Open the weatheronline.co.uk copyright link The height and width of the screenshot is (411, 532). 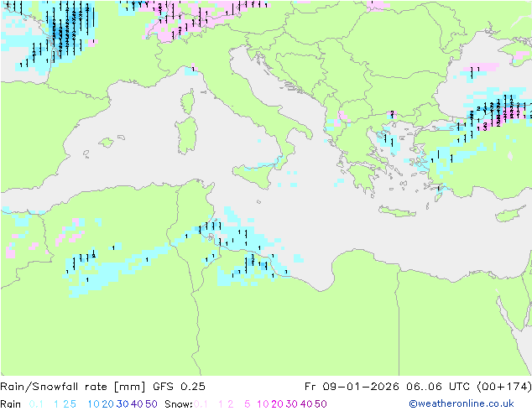462,403
